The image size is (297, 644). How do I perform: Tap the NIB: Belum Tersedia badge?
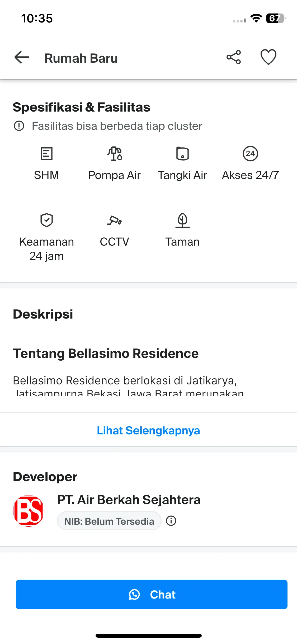point(109,521)
